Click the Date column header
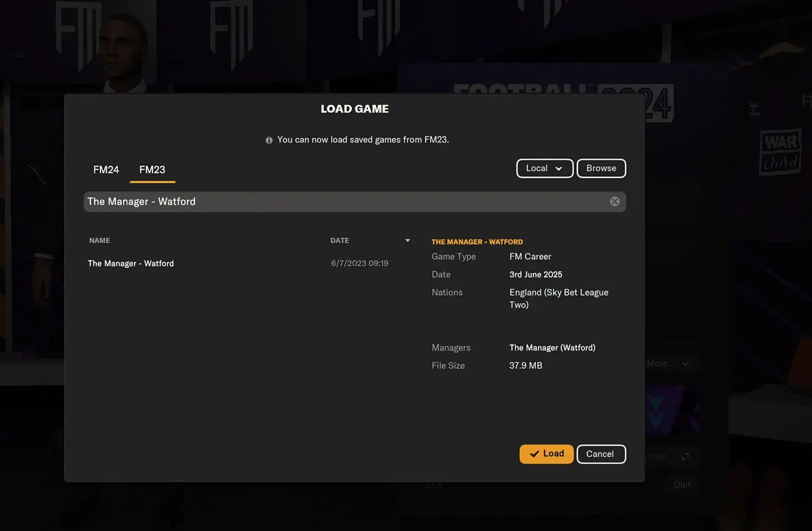812x531 pixels. coord(340,241)
